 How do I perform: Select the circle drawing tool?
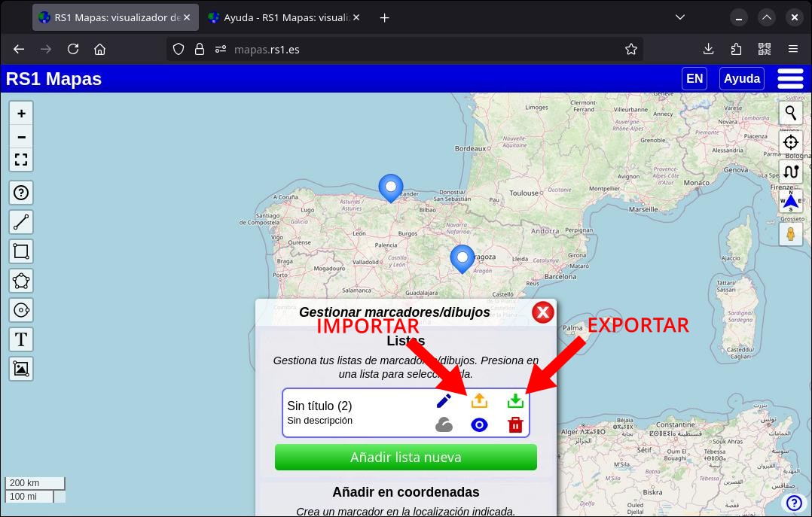[21, 311]
